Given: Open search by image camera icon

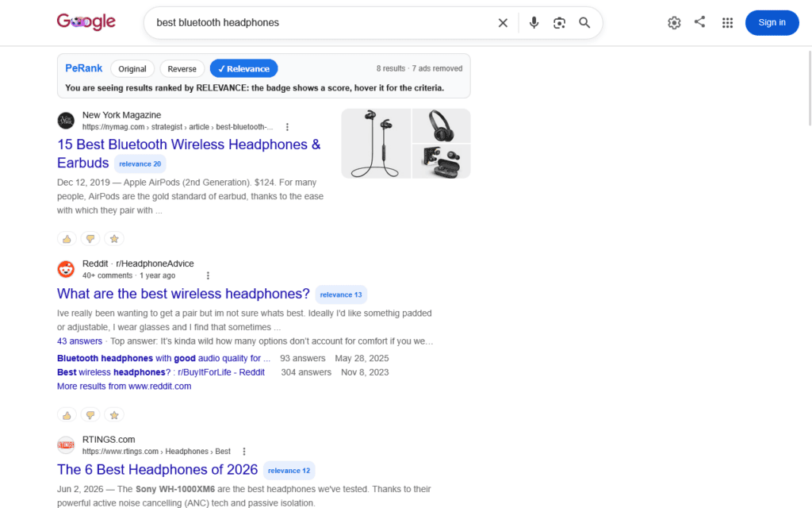Looking at the screenshot, I should [559, 23].
